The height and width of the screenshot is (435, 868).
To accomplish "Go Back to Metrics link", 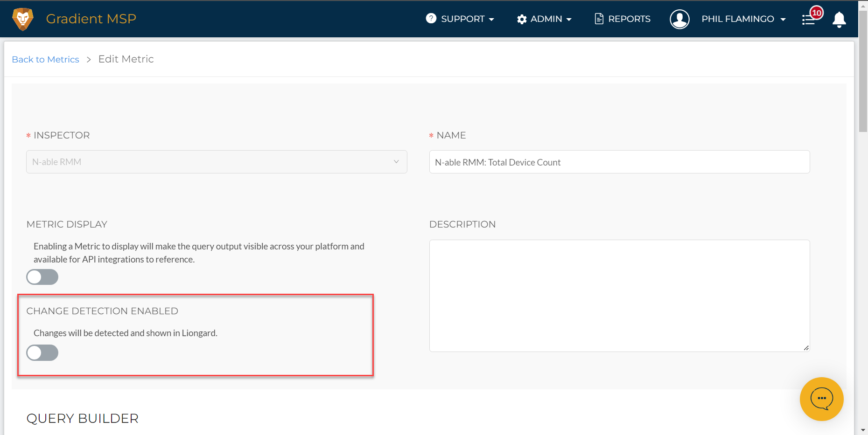I will click(45, 59).
